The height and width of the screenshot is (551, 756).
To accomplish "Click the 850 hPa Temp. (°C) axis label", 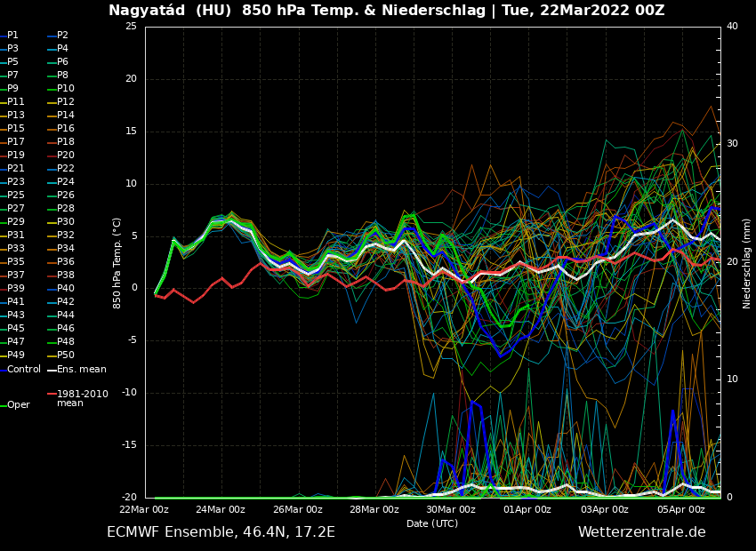I will (x=117, y=263).
